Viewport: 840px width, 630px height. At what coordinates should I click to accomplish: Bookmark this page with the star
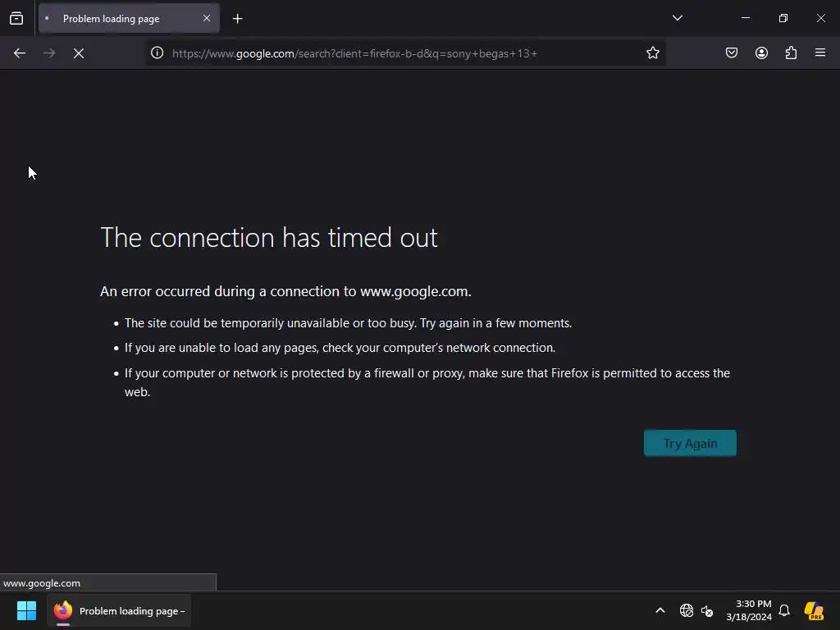pyautogui.click(x=652, y=52)
